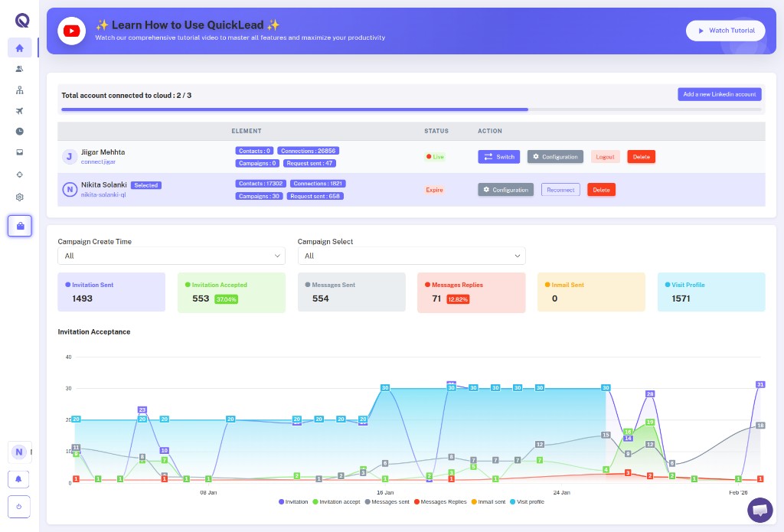This screenshot has width=784, height=532.
Task: Click the airplane campaigns icon in the sidebar
Action: 19,111
